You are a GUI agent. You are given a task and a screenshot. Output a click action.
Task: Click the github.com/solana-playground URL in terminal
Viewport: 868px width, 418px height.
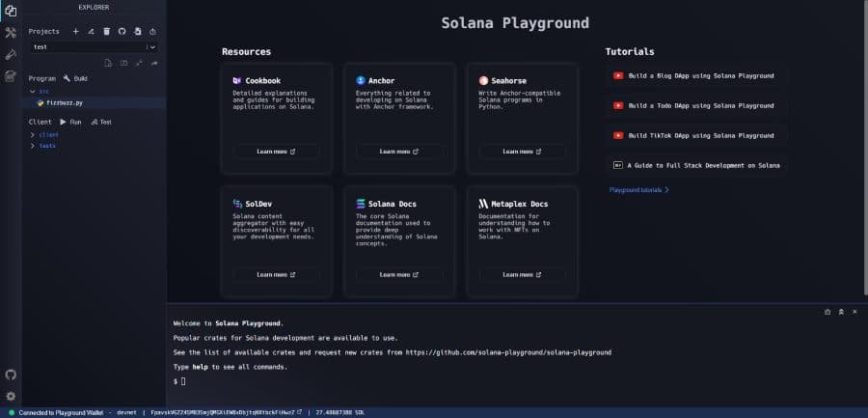[x=508, y=352]
